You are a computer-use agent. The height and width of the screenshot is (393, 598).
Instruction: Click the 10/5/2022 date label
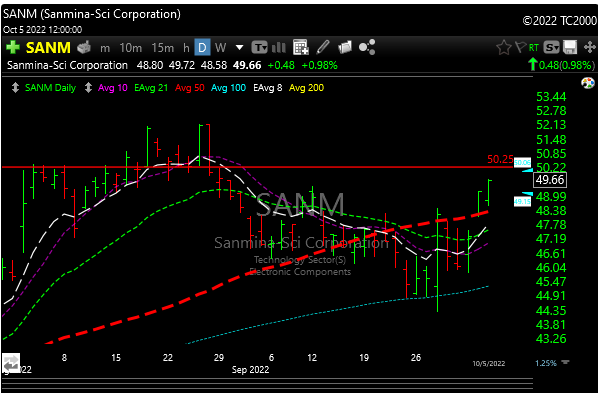489,364
